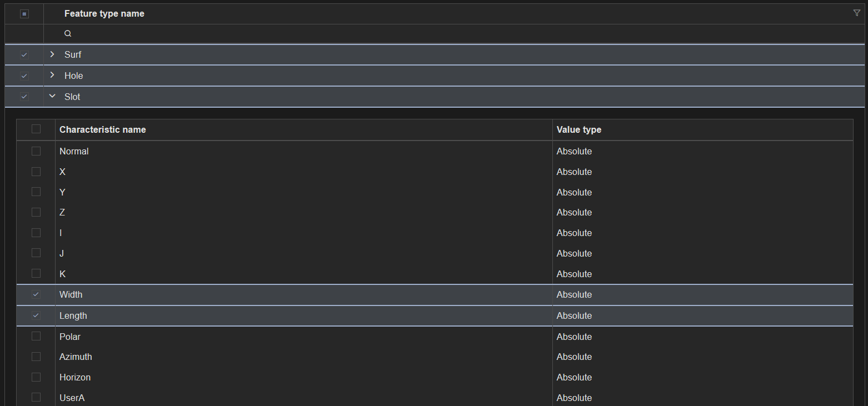Focus the feature type search field
The image size is (868, 406).
pyautogui.click(x=445, y=34)
